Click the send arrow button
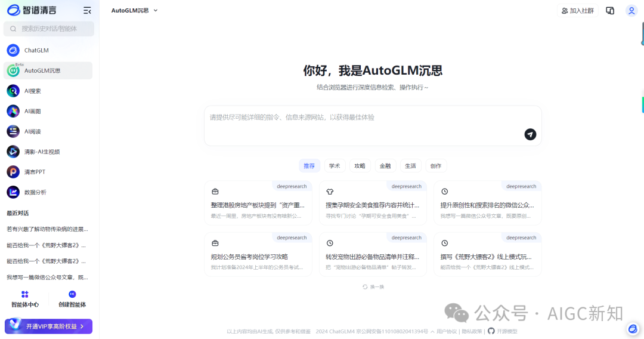644x339 pixels. (530, 134)
